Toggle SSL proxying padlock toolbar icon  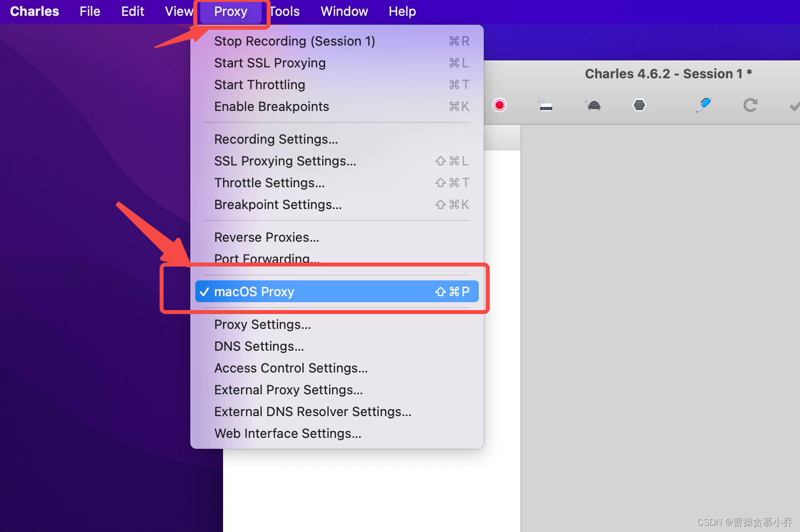click(x=545, y=105)
